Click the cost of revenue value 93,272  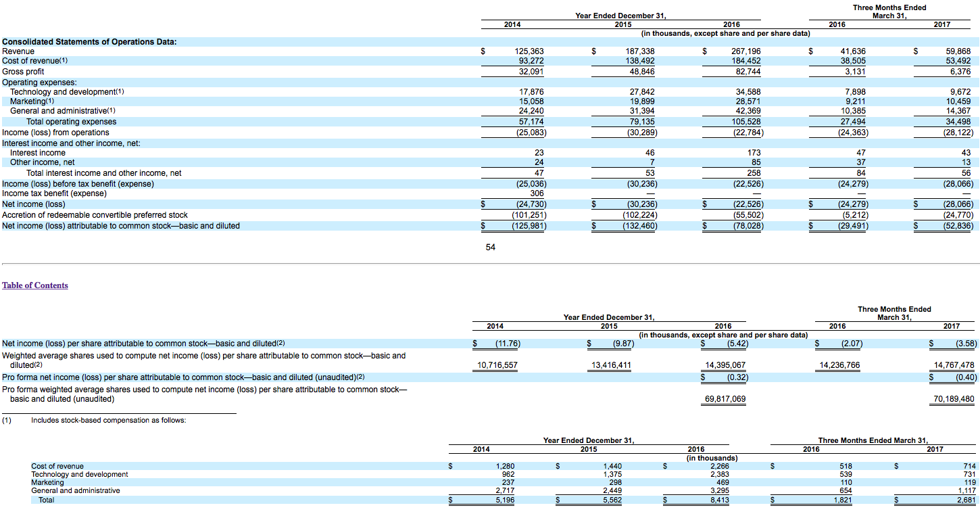531,61
